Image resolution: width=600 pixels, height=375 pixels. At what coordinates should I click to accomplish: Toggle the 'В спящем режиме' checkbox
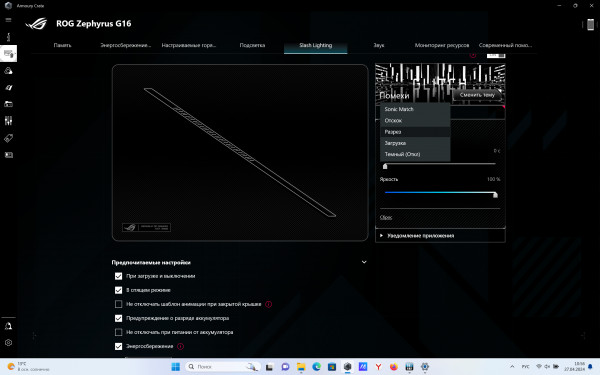119,290
